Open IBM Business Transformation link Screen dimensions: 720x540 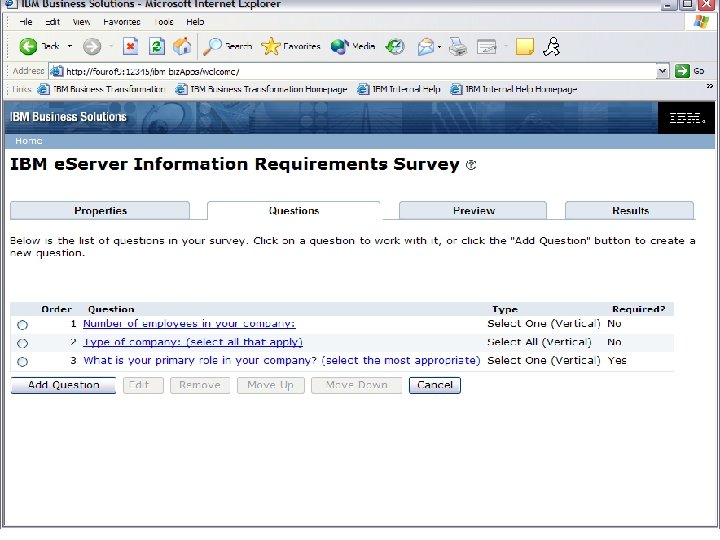tap(101, 89)
